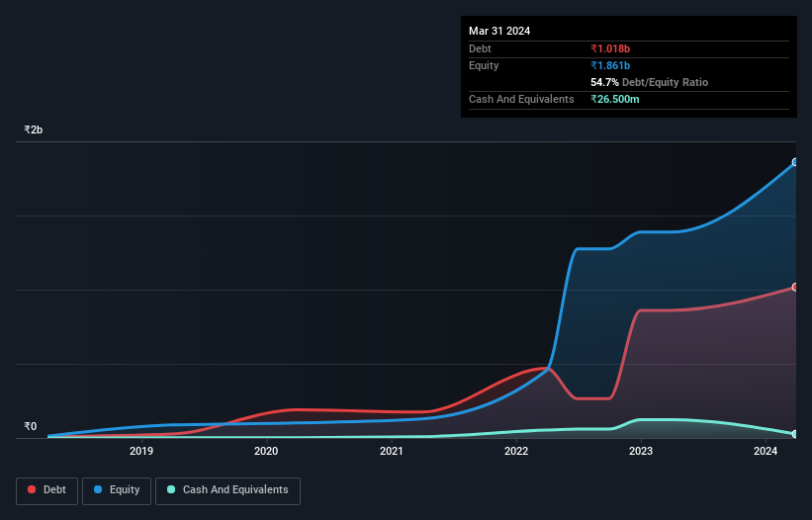Click the 2023 x-axis label
The width and height of the screenshot is (812, 520).
tap(641, 451)
